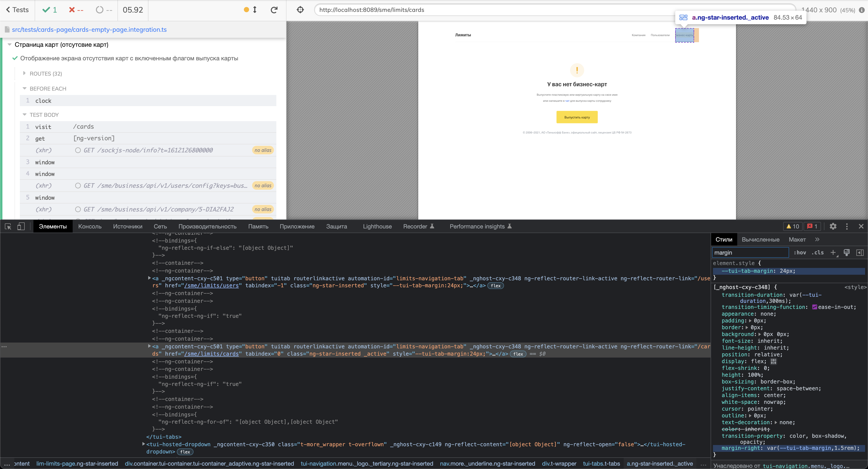Open the DevTools three-dot options menu
The width and height of the screenshot is (868, 469).
pos(847,227)
